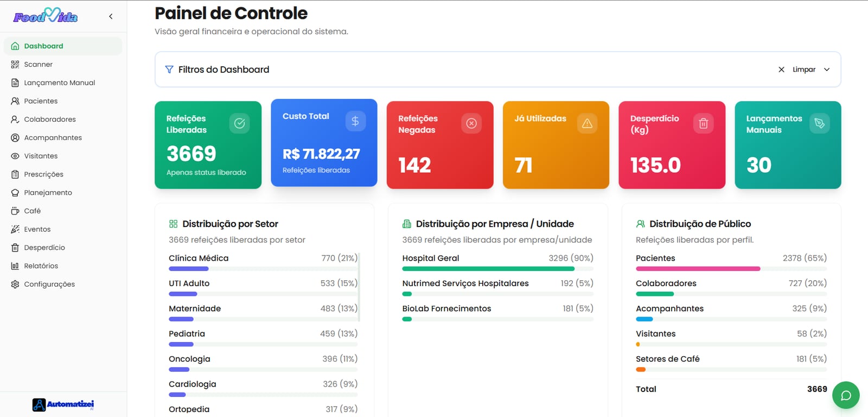Viewport: 868px width, 417px height.
Task: Open the Pacientes section
Action: pyautogui.click(x=63, y=101)
